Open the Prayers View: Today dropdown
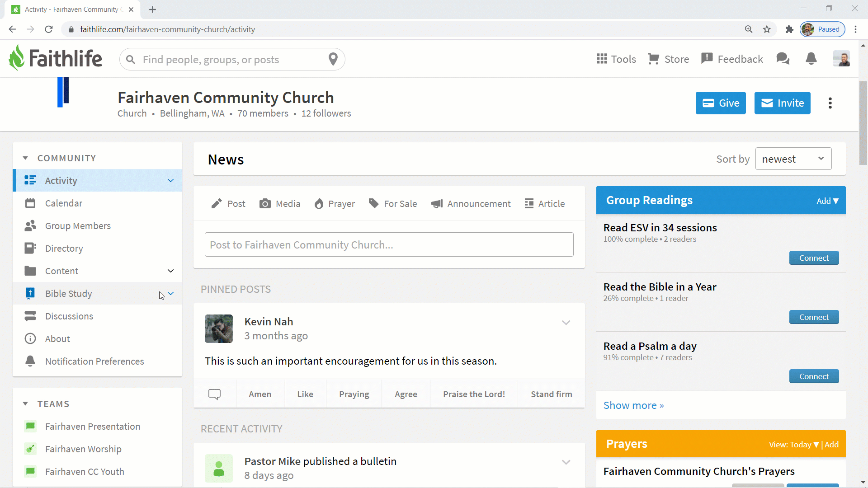 click(x=794, y=445)
